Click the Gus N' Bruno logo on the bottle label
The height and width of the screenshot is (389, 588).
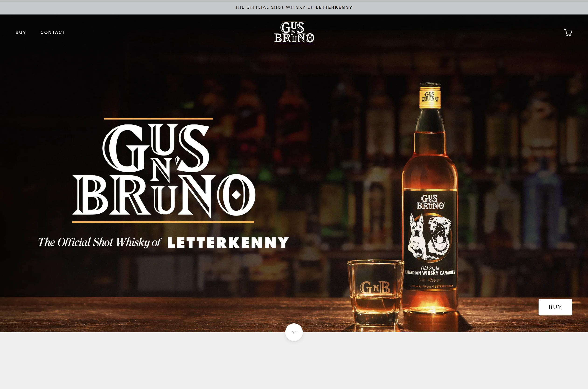(430, 202)
